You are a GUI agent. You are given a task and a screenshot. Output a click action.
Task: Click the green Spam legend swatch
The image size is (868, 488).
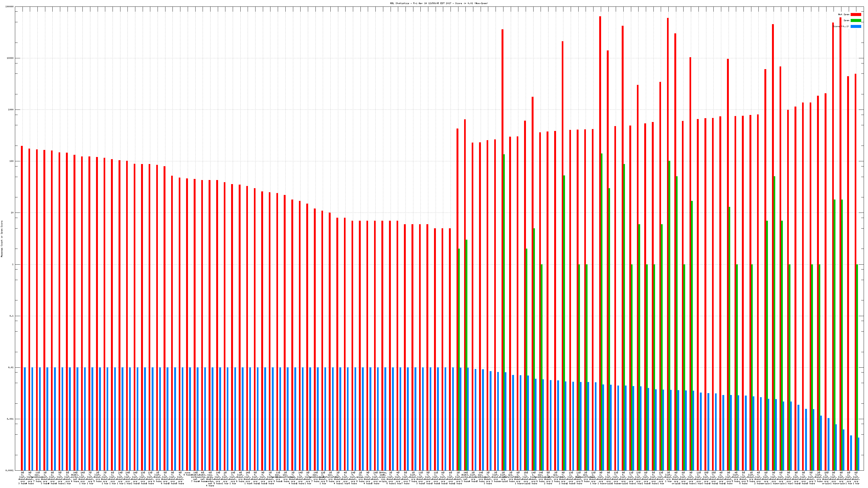(x=856, y=21)
